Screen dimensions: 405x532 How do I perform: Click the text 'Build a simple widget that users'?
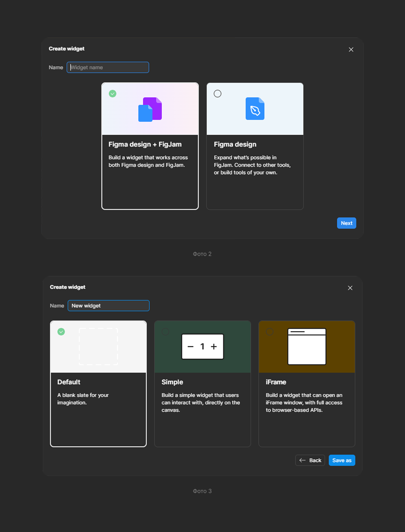(x=200, y=395)
